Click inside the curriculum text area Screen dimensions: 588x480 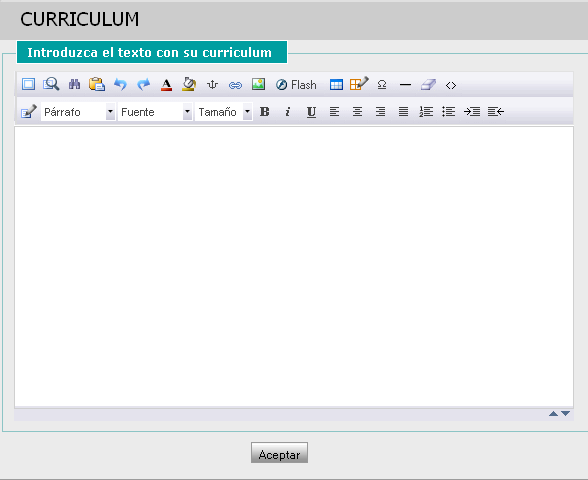click(294, 267)
